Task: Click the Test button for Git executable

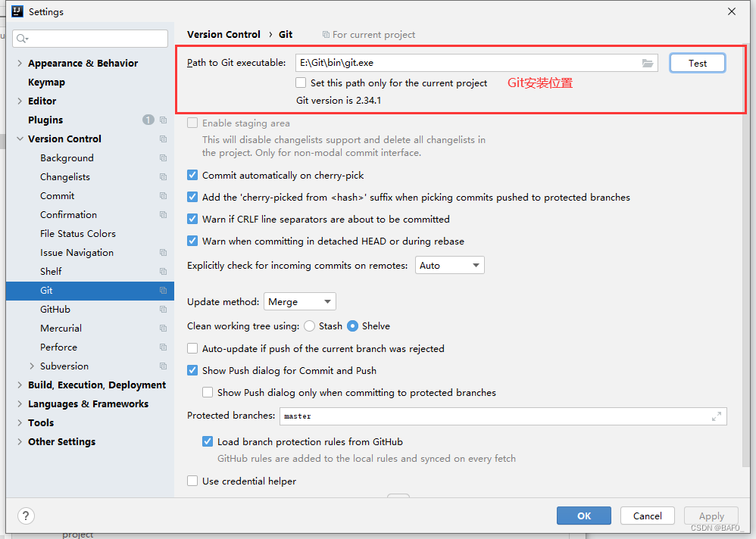Action: tap(697, 63)
